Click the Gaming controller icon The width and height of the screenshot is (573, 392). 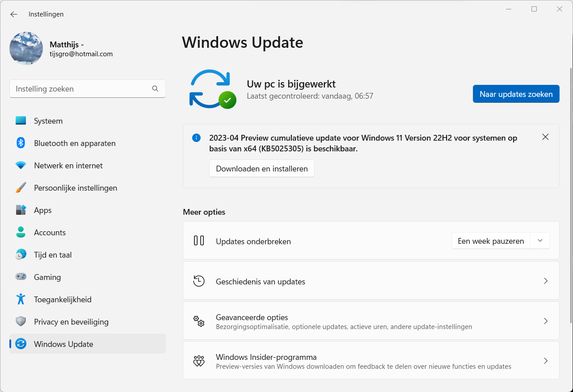(21, 277)
